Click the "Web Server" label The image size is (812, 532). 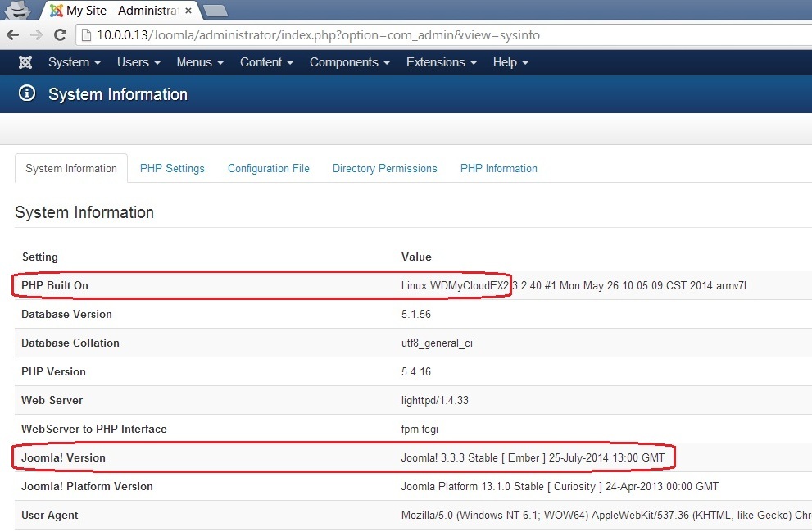pos(52,400)
